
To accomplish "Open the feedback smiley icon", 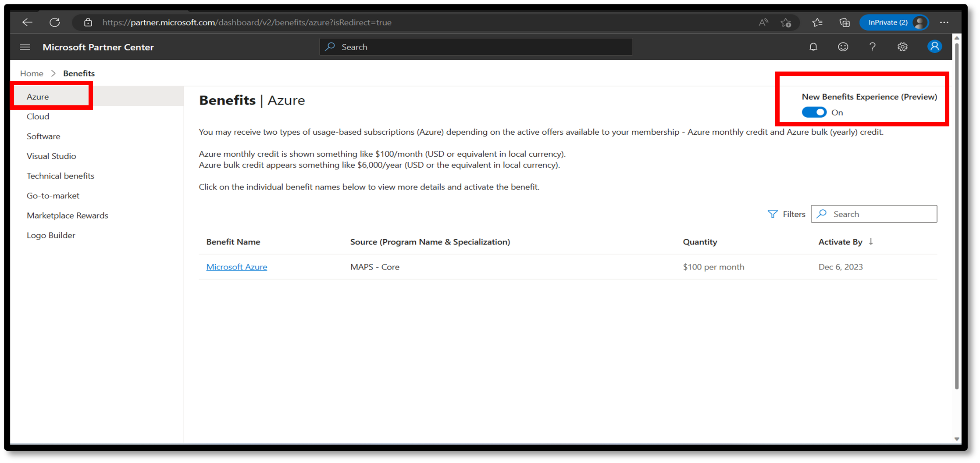I will tap(843, 47).
